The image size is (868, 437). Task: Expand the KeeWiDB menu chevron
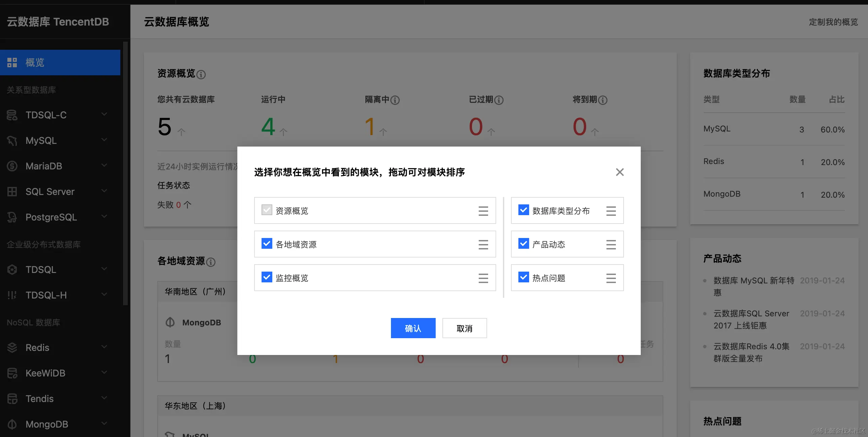105,372
